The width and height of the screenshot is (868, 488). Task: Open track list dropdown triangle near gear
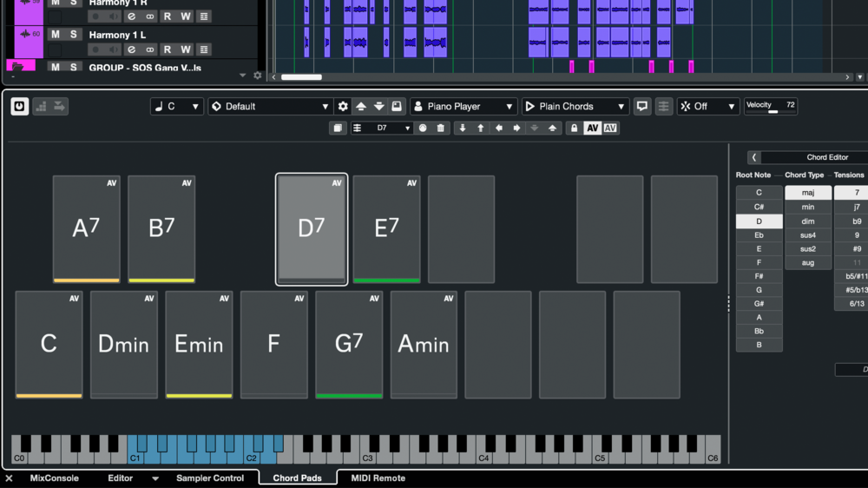click(x=242, y=76)
